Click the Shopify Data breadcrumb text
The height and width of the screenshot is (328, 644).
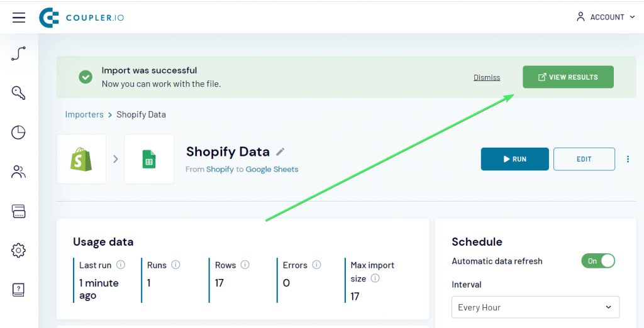141,114
